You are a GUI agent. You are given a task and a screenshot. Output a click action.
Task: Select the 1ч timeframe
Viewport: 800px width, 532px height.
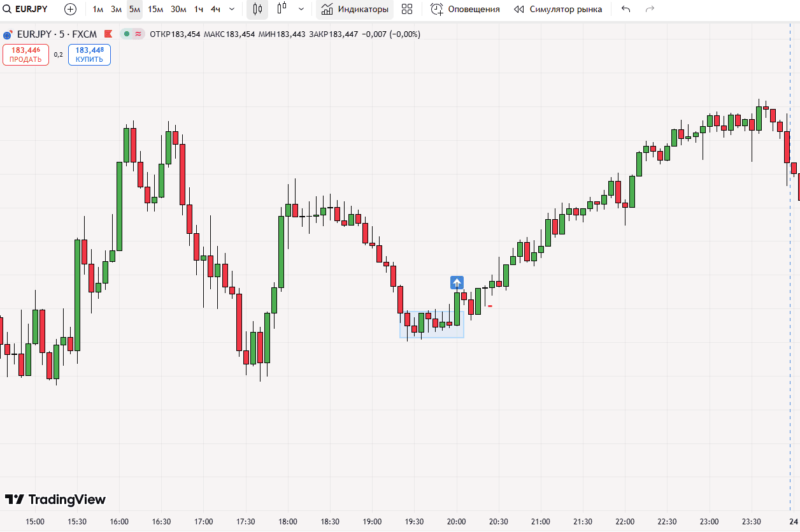pos(199,10)
